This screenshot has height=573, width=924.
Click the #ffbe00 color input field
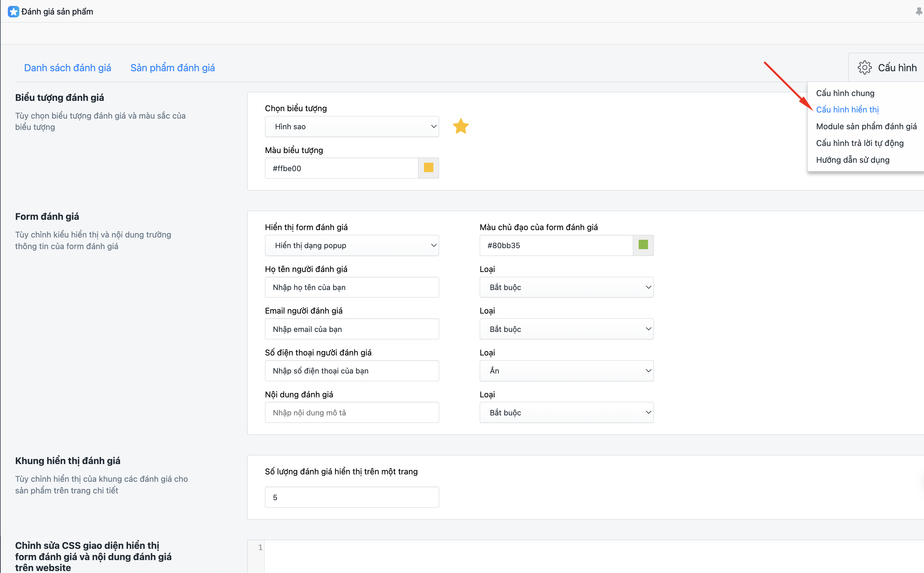pyautogui.click(x=341, y=168)
